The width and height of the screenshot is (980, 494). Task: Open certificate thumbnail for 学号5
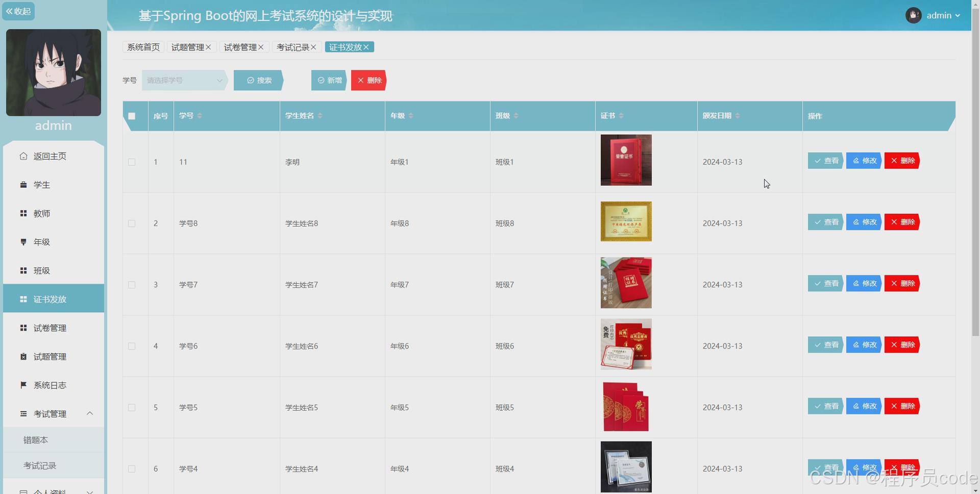tap(626, 406)
